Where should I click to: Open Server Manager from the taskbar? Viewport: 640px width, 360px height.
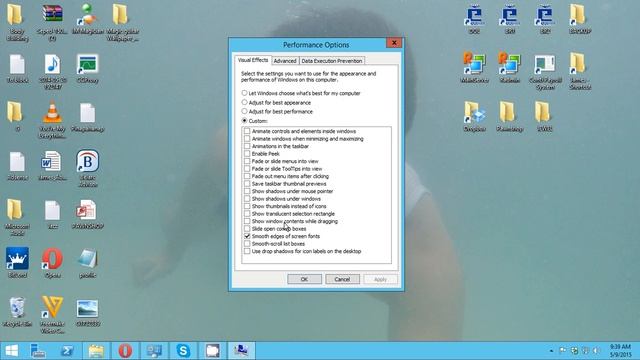[x=38, y=351]
